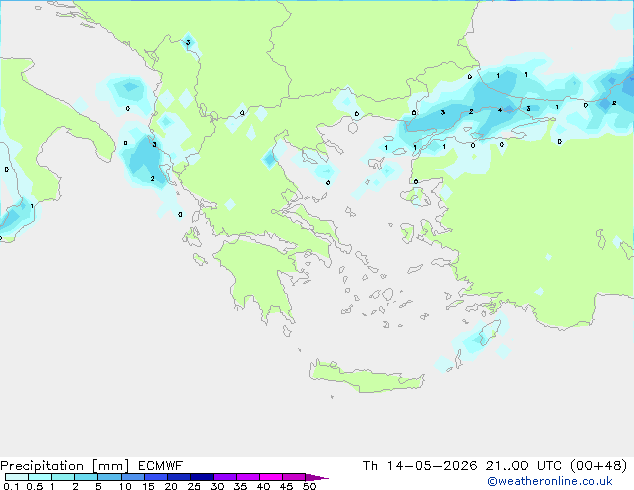Pick the magenta swatch between 40 and 45

271,477
